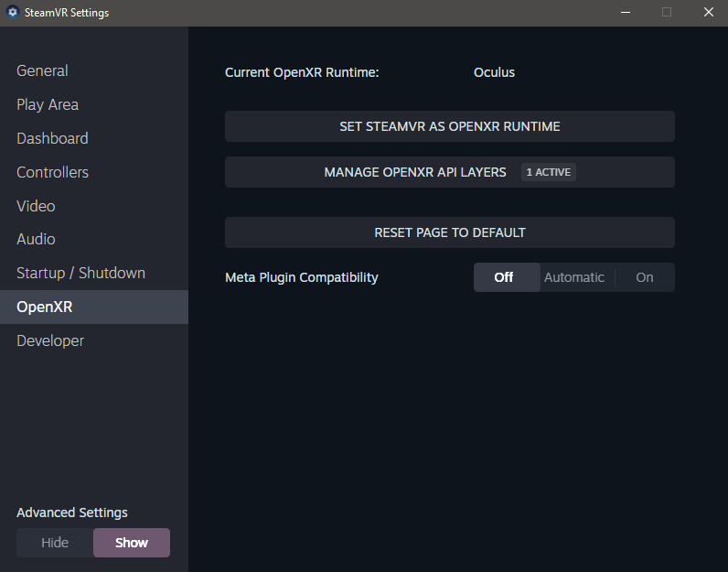Choose Automatic for Meta Plugin Compatibility

tap(574, 277)
